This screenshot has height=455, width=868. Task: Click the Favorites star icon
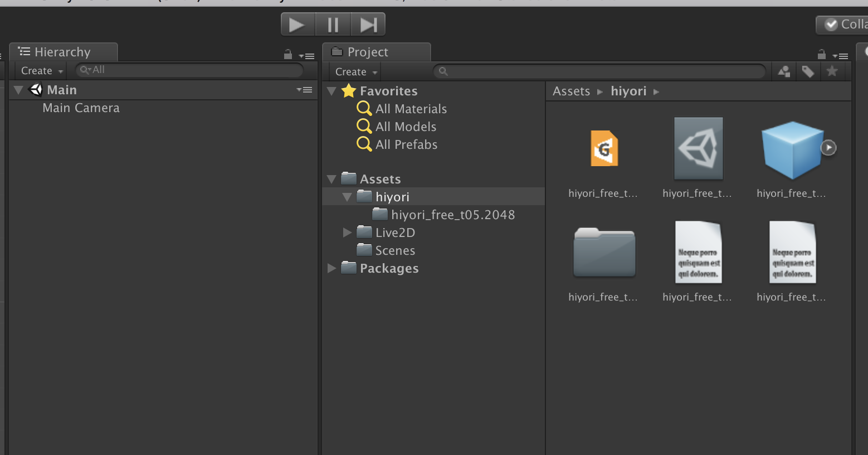tap(349, 90)
